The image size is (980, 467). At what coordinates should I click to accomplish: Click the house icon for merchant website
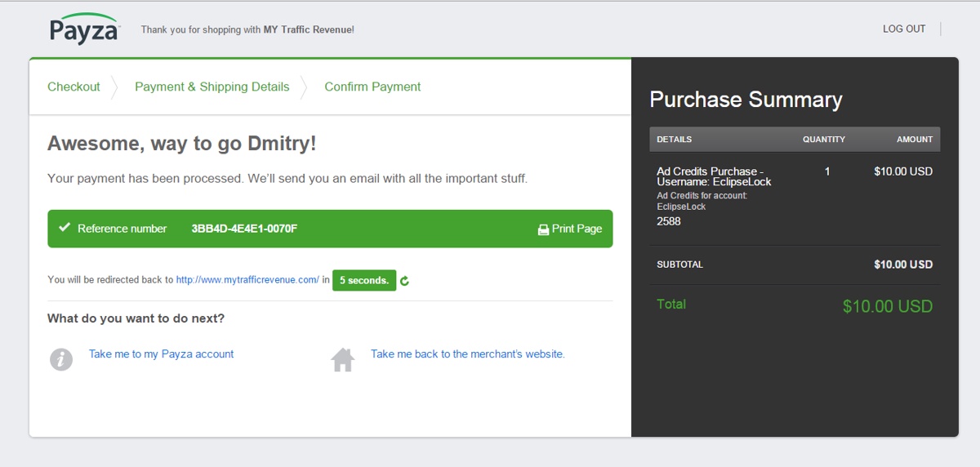click(x=342, y=359)
